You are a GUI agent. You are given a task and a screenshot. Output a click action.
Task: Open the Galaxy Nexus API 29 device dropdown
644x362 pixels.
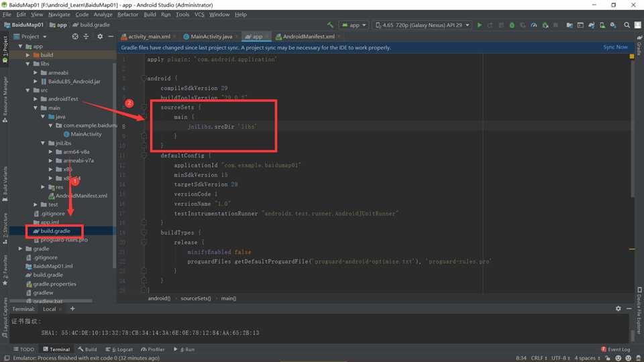coord(422,25)
